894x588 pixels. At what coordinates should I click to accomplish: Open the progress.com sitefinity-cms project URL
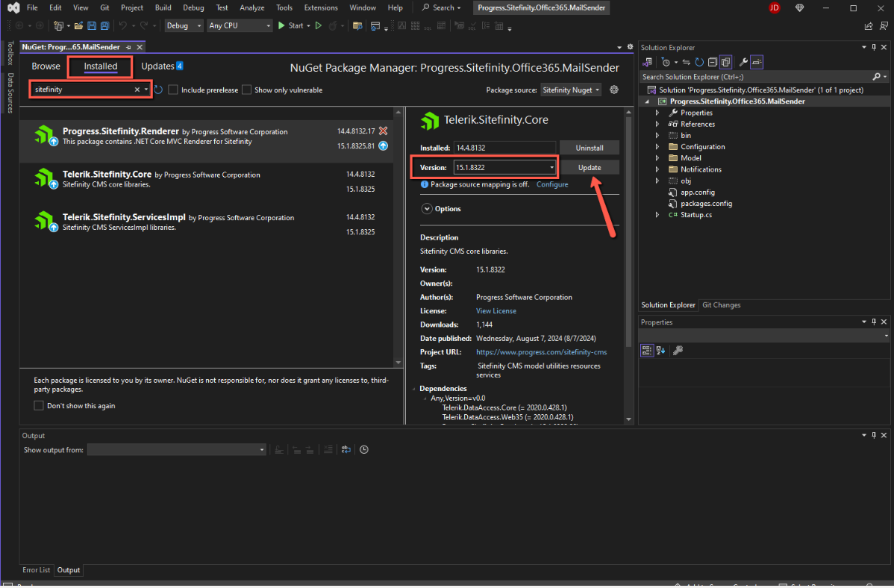(541, 352)
